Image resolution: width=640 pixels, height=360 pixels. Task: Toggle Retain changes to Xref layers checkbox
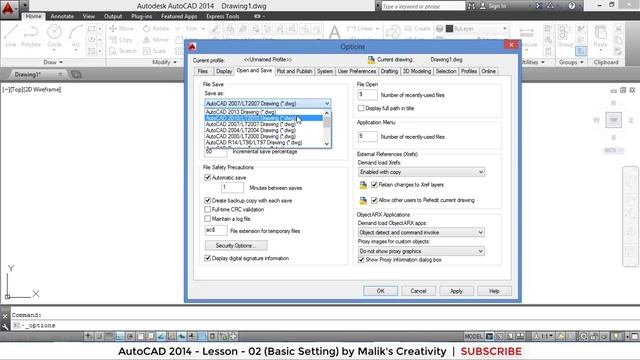click(374, 184)
